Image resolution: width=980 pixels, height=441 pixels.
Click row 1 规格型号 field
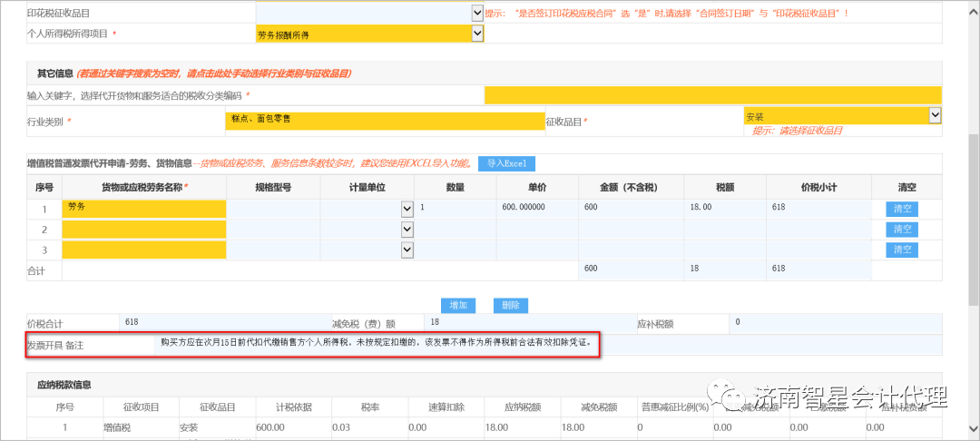point(273,209)
